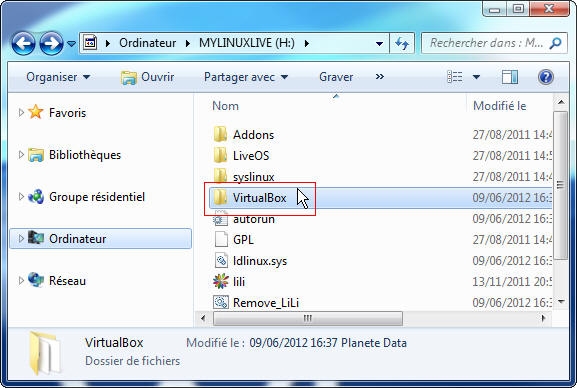Click the large VirtualBox folder details thumbnail
This screenshot has height=388, width=577.
click(x=45, y=353)
